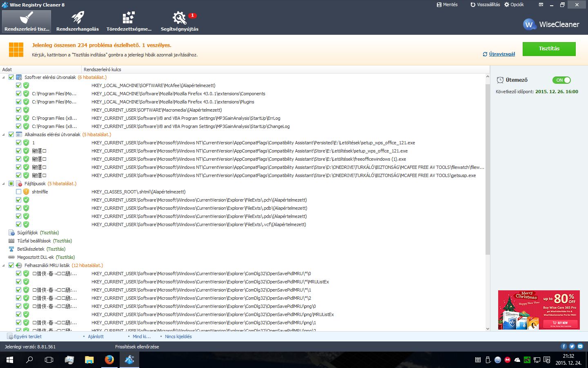Open the Christmas 80% off advertisement banner
This screenshot has width=588, height=368.
coord(539,310)
